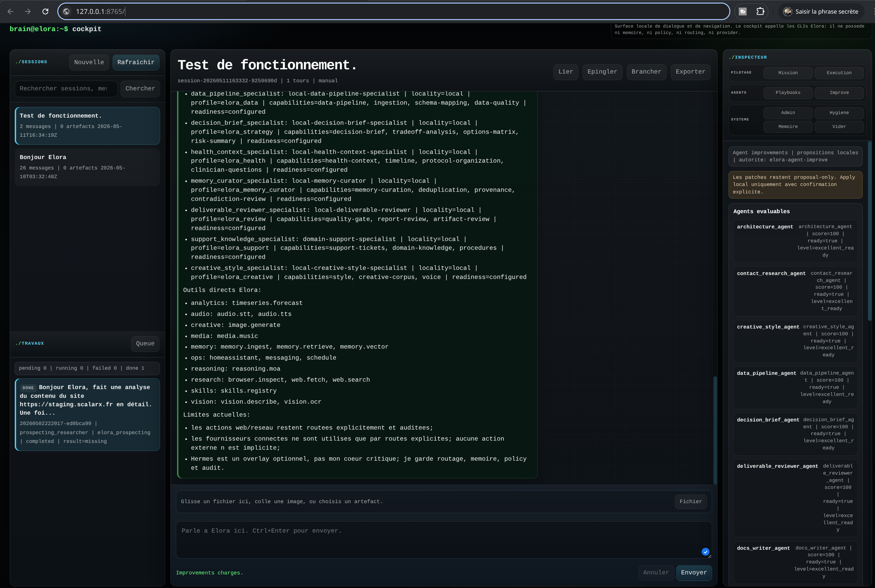
Task: Click Vider in the Systeme section
Action: coord(839,127)
